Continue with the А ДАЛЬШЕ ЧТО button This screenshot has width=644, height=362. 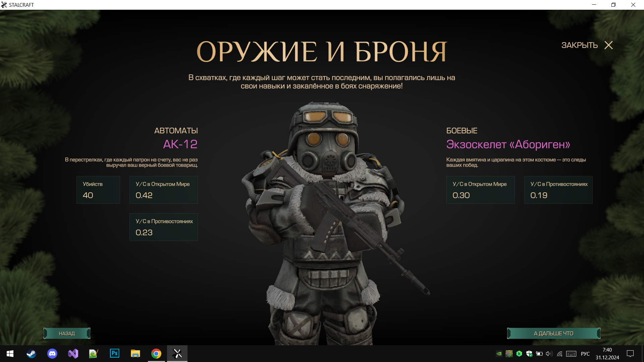coord(553,334)
